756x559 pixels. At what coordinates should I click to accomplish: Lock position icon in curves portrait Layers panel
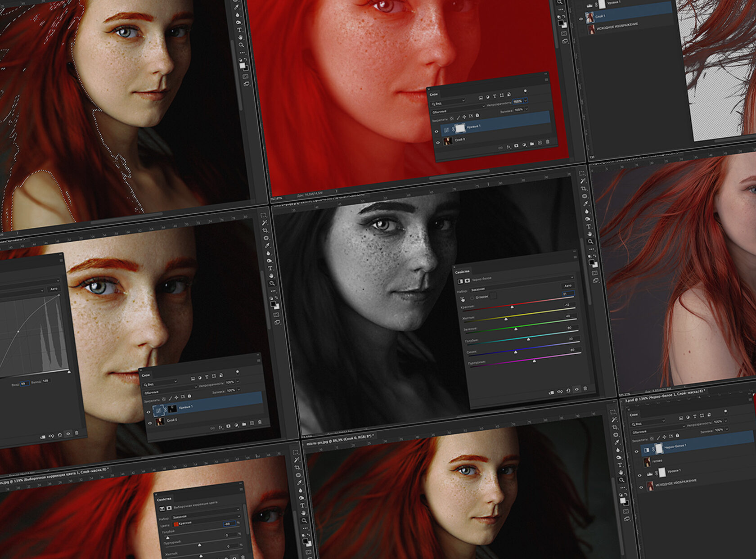176,397
